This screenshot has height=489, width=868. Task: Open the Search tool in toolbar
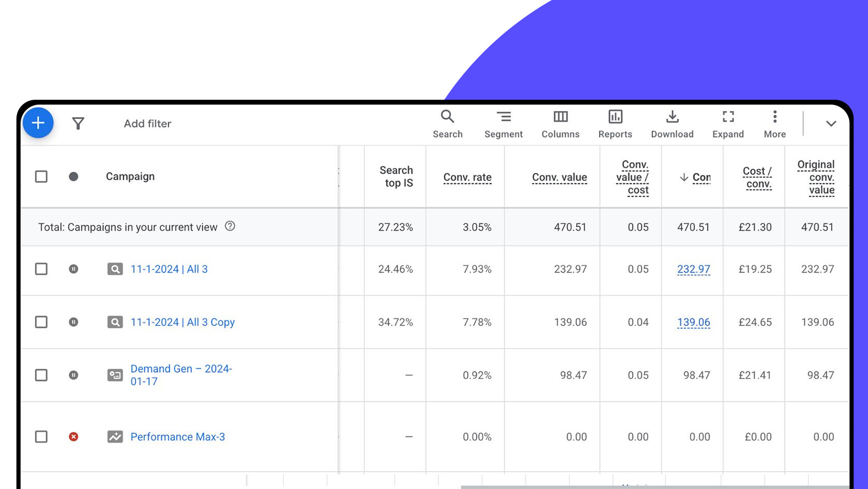point(448,124)
